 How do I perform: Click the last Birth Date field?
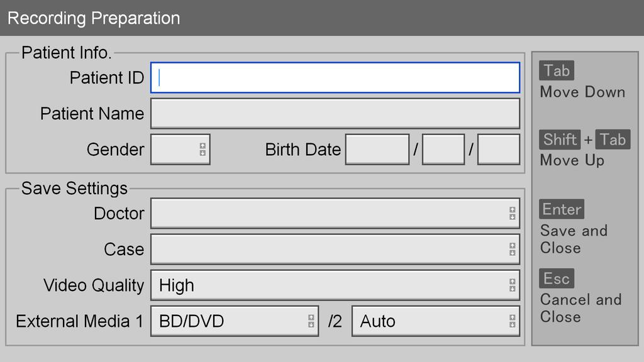tap(499, 150)
